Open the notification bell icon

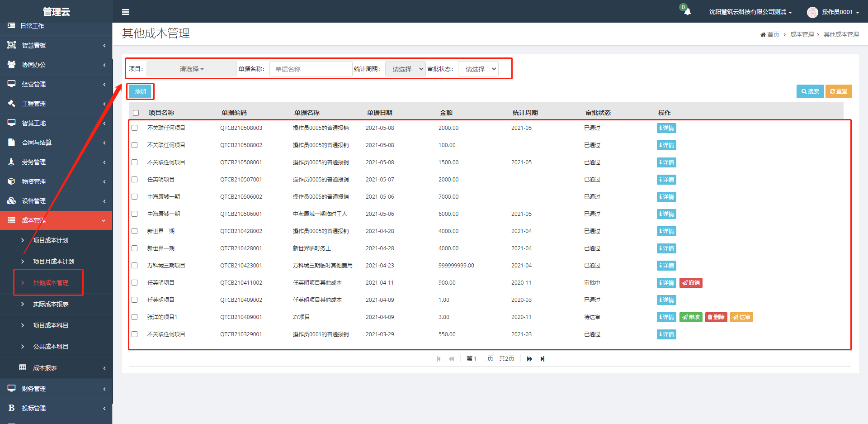687,12
